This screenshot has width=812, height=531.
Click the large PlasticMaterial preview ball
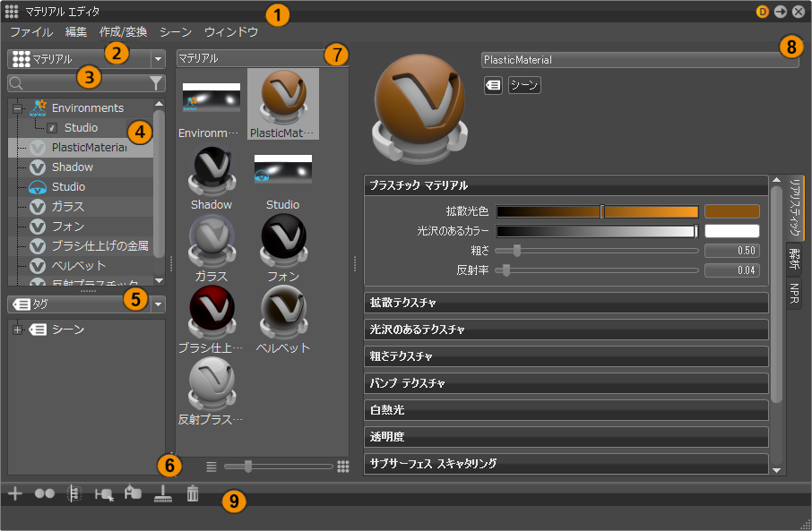pyautogui.click(x=419, y=108)
